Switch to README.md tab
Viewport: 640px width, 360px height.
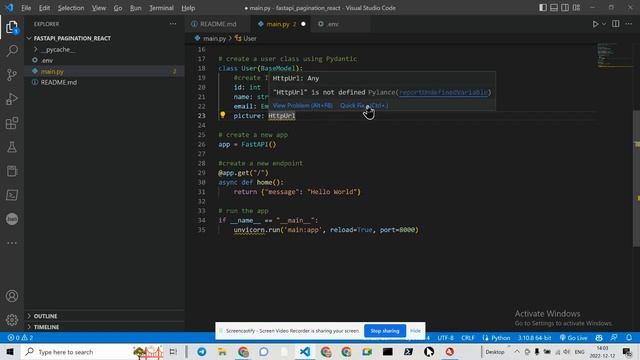(x=218, y=24)
